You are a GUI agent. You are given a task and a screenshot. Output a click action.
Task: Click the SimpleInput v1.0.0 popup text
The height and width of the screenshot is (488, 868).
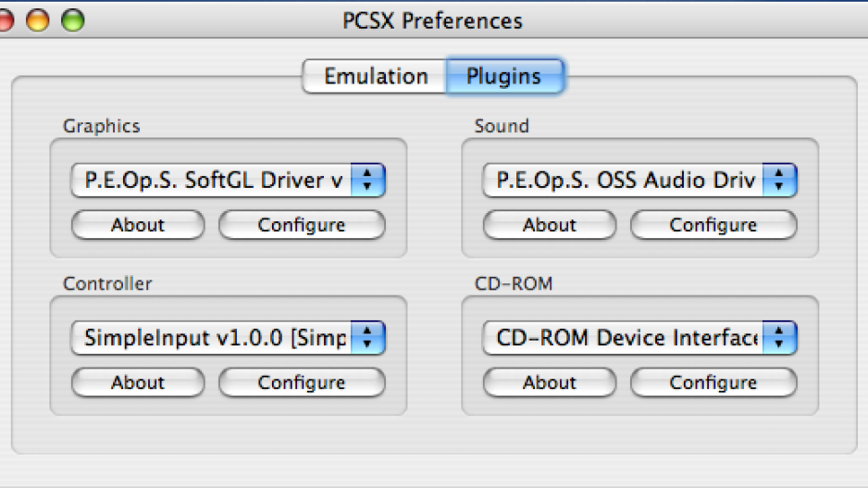[x=215, y=338]
